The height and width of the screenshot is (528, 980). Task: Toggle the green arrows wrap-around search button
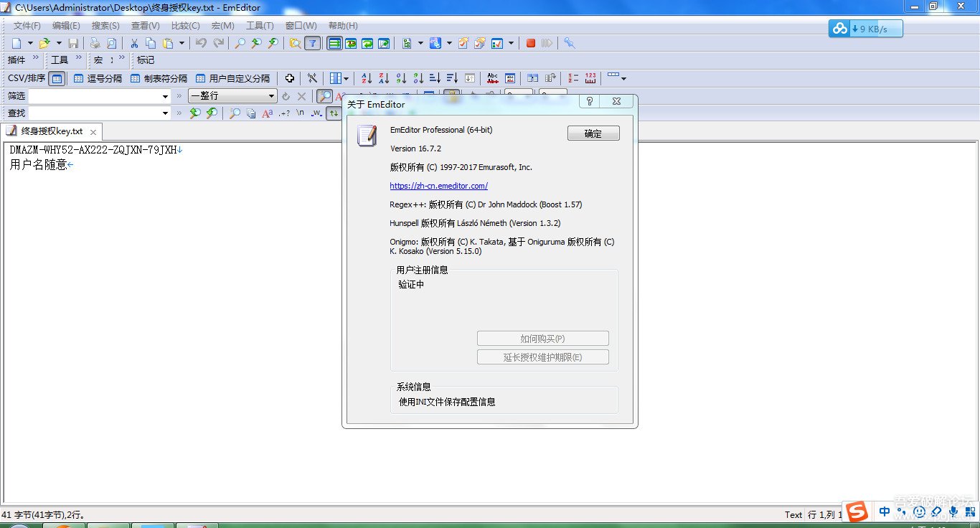pos(334,113)
